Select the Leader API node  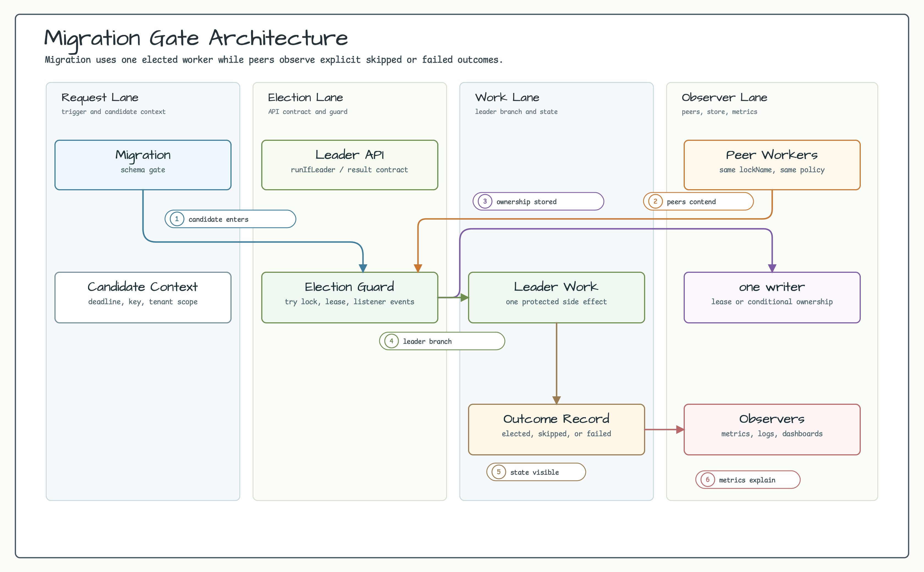point(350,165)
